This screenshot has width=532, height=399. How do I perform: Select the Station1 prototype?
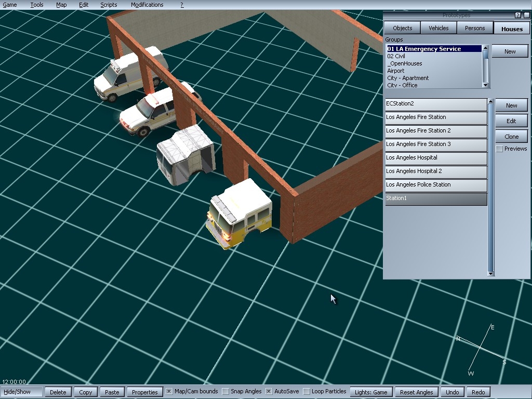tap(436, 199)
